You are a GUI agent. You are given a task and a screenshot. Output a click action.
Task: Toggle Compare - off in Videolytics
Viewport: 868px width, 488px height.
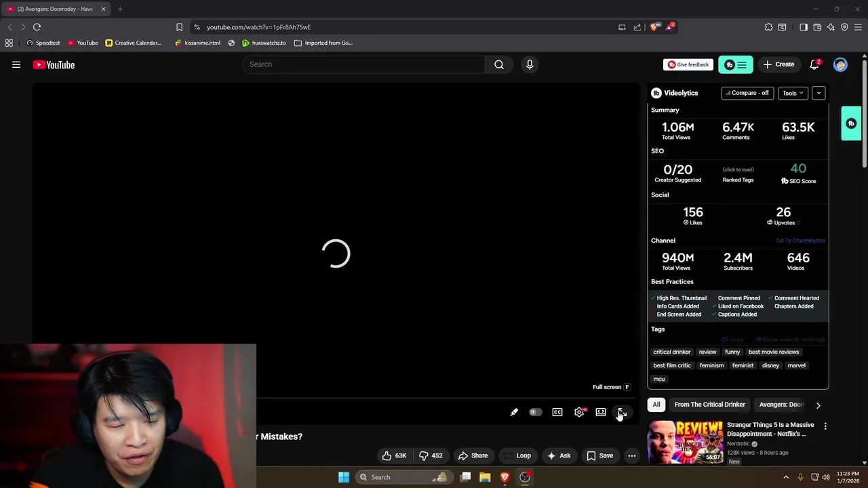(747, 93)
